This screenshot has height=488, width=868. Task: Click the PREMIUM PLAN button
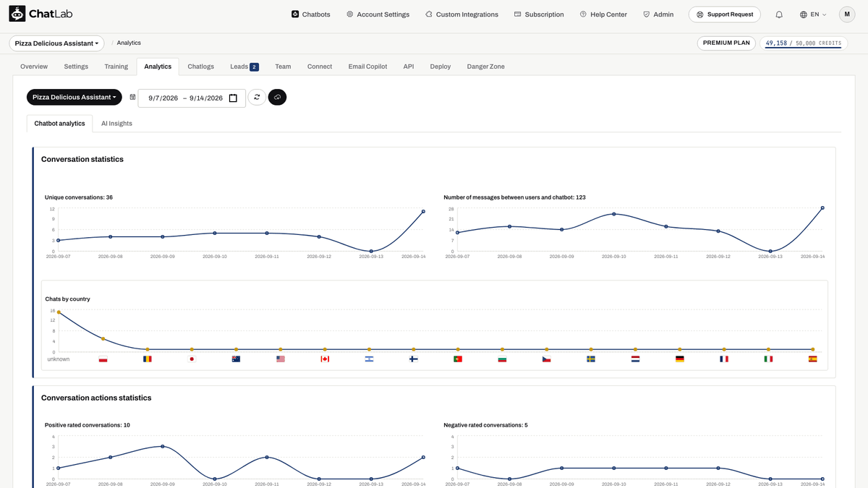click(726, 43)
